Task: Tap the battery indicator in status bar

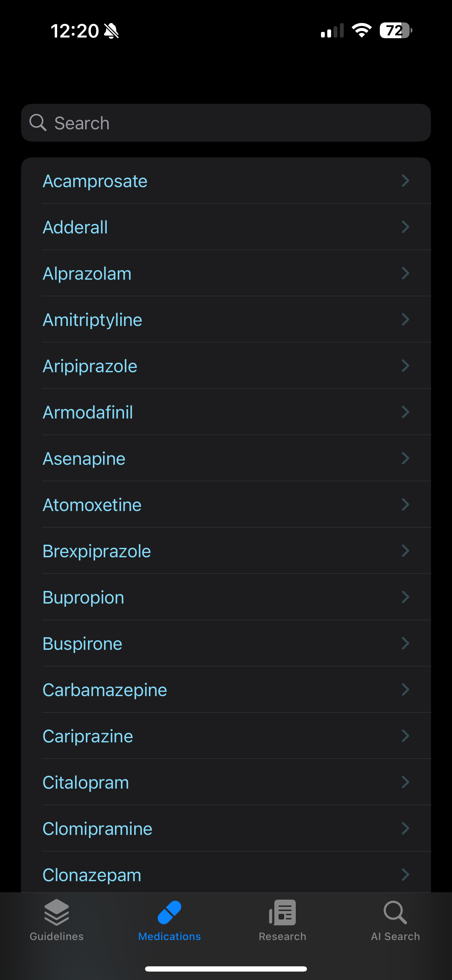Action: pyautogui.click(x=396, y=30)
